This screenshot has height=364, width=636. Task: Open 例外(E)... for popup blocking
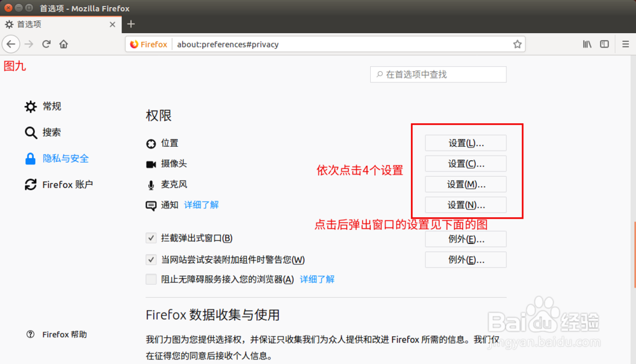(466, 239)
